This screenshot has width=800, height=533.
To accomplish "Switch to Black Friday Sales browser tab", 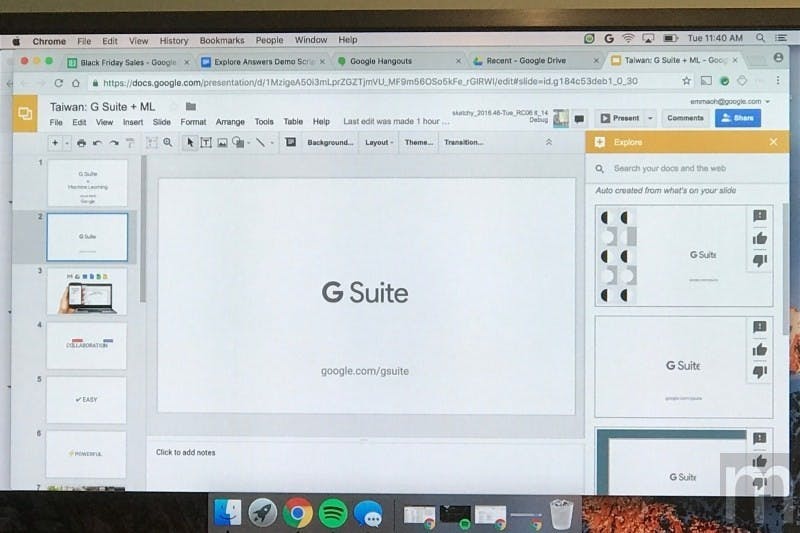I will [x=129, y=62].
